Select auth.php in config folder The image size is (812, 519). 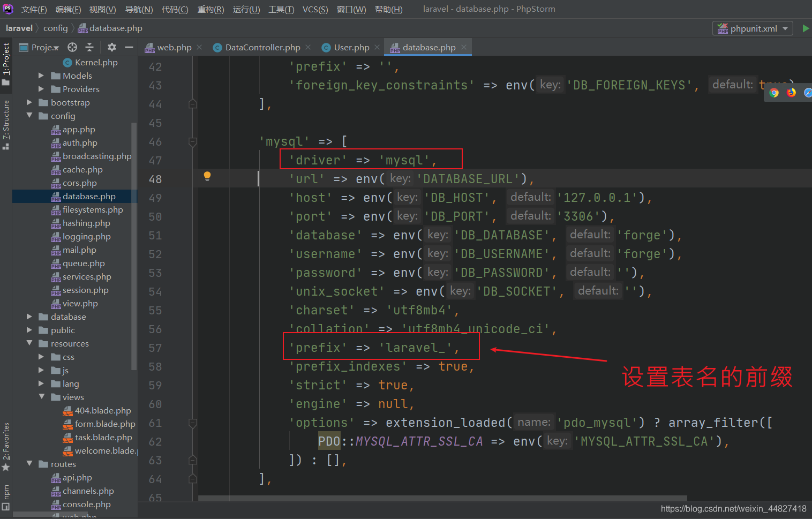tap(74, 142)
